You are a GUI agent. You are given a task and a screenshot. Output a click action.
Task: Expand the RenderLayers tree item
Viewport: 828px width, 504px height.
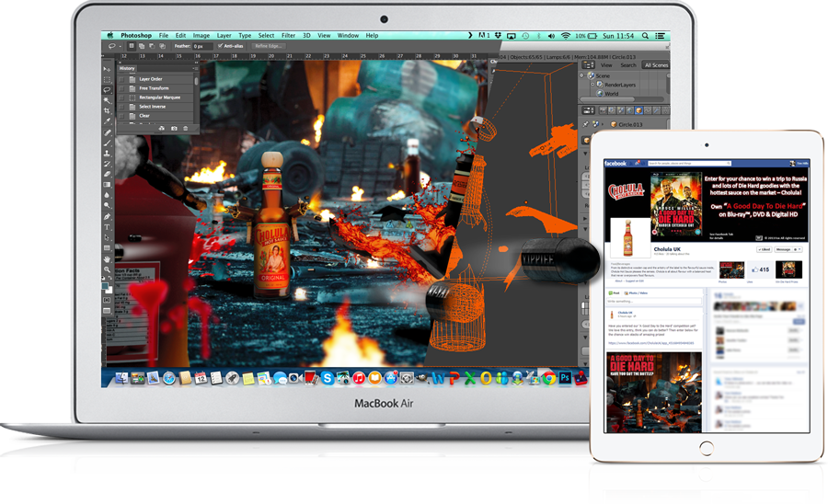[x=592, y=85]
